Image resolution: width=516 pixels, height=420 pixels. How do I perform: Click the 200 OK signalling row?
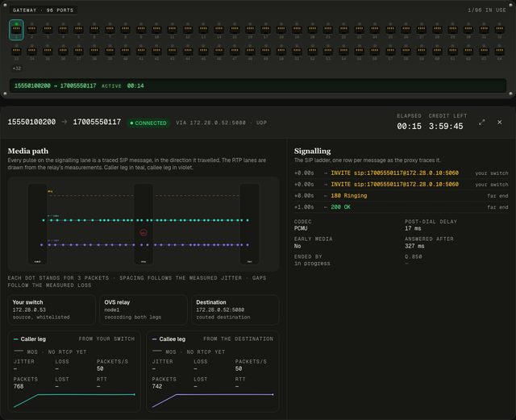point(402,207)
